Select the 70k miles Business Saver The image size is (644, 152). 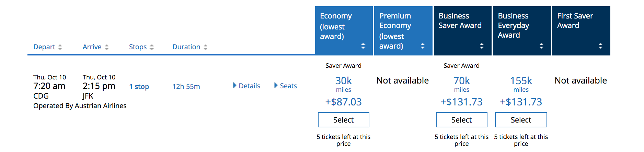pos(461,120)
